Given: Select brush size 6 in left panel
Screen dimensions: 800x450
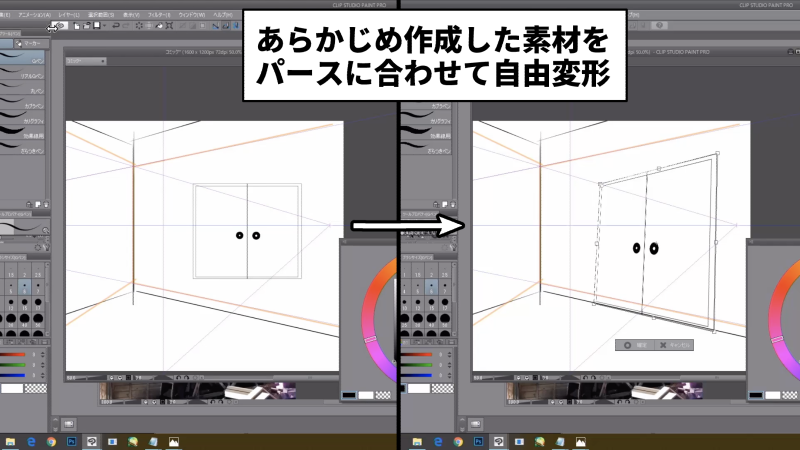Looking at the screenshot, I should (24, 287).
